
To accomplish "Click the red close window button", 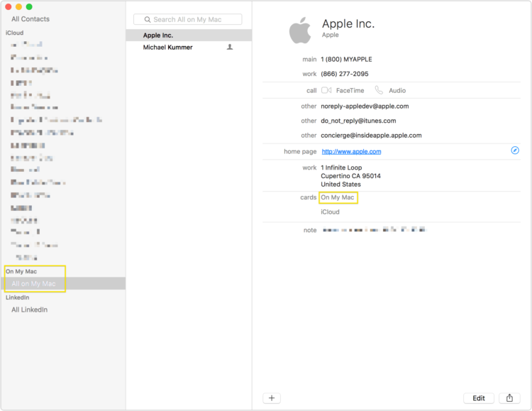I will pyautogui.click(x=9, y=6).
